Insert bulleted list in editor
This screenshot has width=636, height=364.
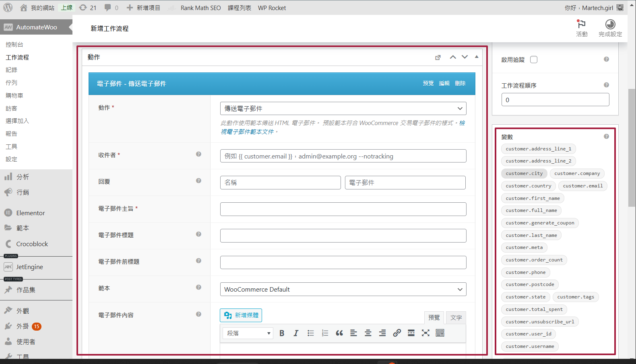pyautogui.click(x=311, y=333)
